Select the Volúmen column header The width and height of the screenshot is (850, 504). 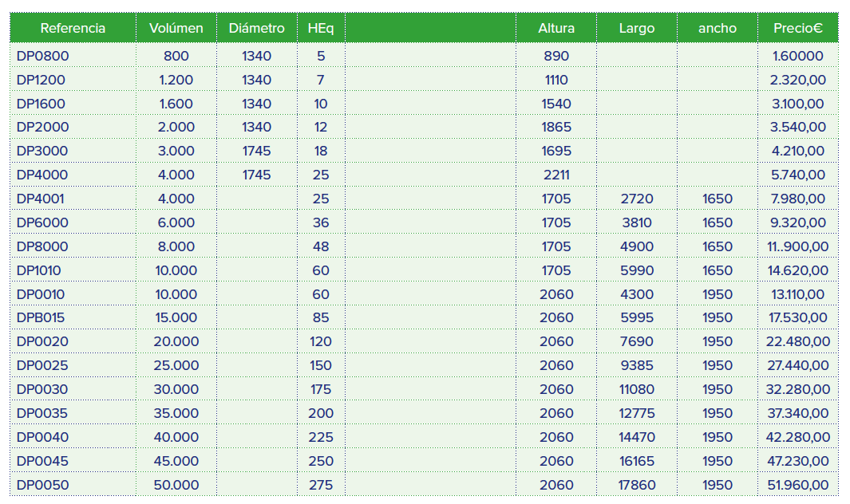tap(176, 28)
